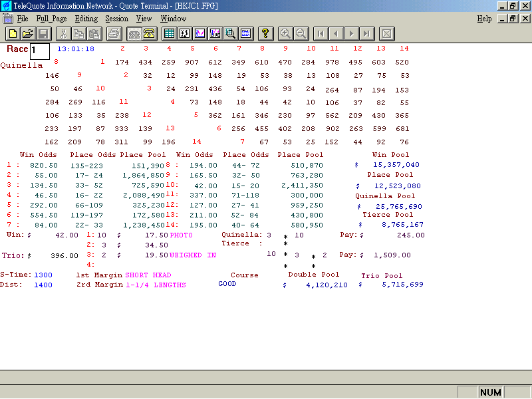The width and height of the screenshot is (532, 399).
Task: Click the Tierce Pool value 8,765,167
Action: pyautogui.click(x=402, y=225)
